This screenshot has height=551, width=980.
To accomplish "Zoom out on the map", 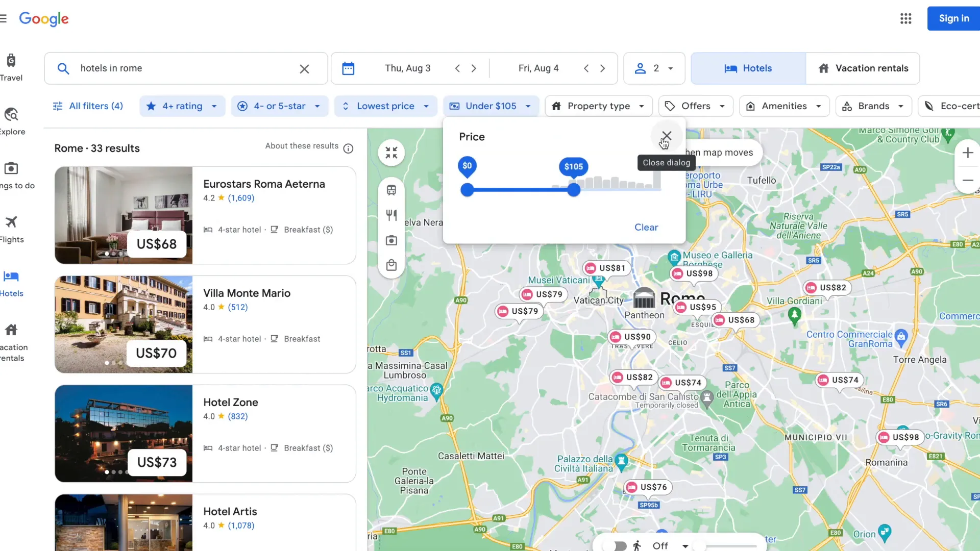I will [x=967, y=180].
